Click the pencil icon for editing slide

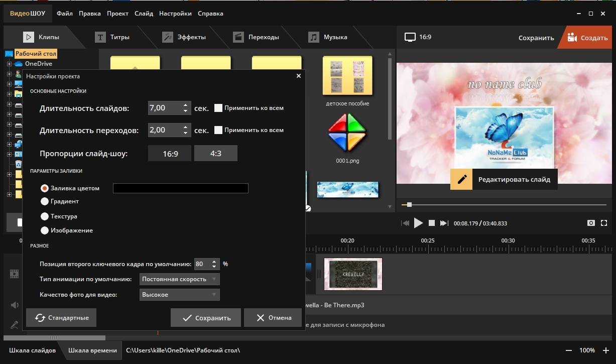(461, 179)
